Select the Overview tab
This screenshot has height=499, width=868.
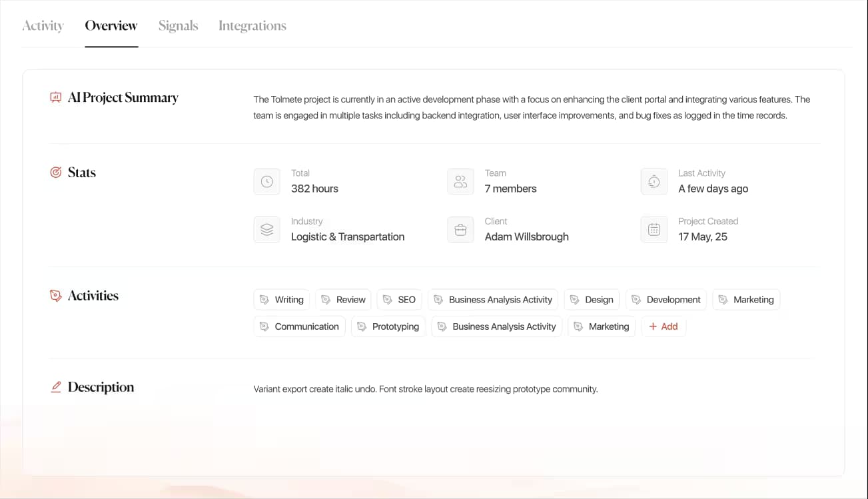coord(111,26)
